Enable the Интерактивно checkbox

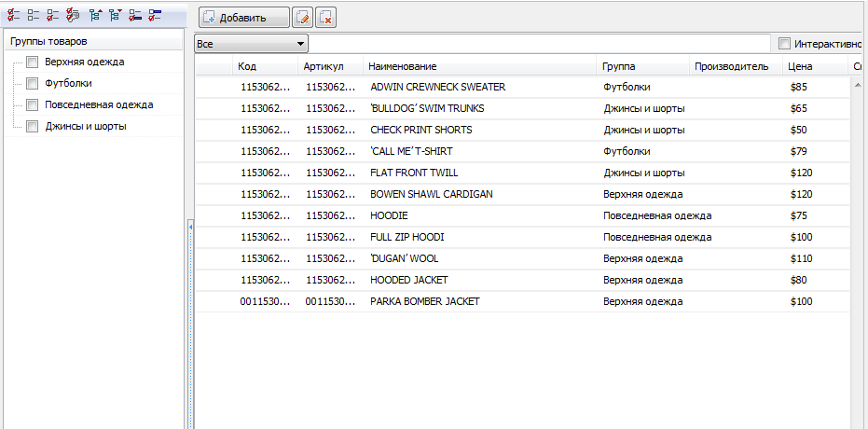[784, 44]
